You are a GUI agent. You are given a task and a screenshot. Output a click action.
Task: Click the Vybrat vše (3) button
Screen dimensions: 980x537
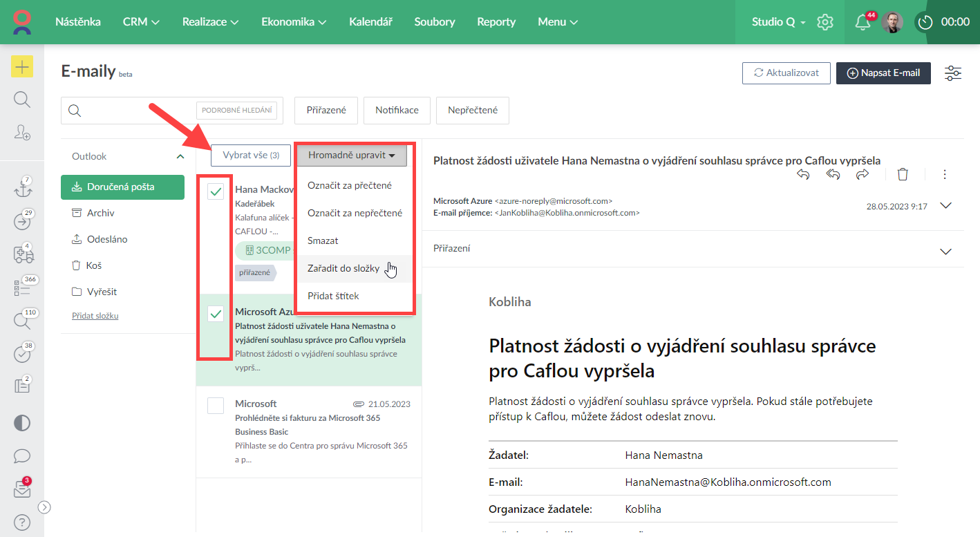pos(251,156)
